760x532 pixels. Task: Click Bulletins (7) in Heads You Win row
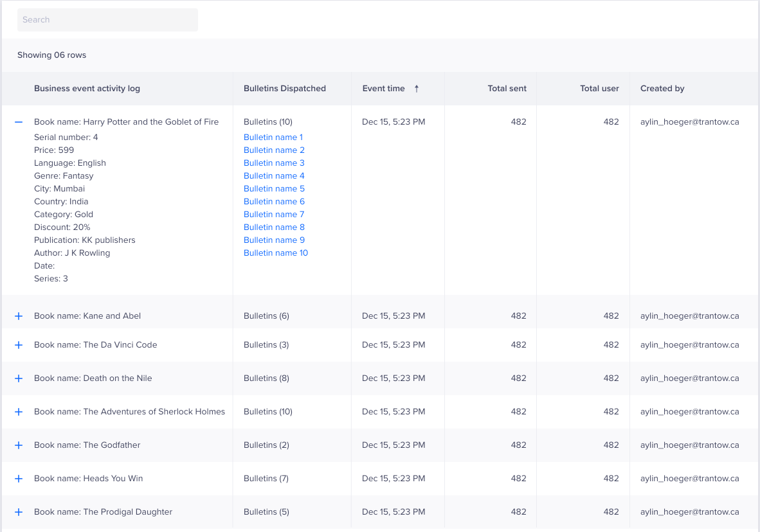coord(266,479)
